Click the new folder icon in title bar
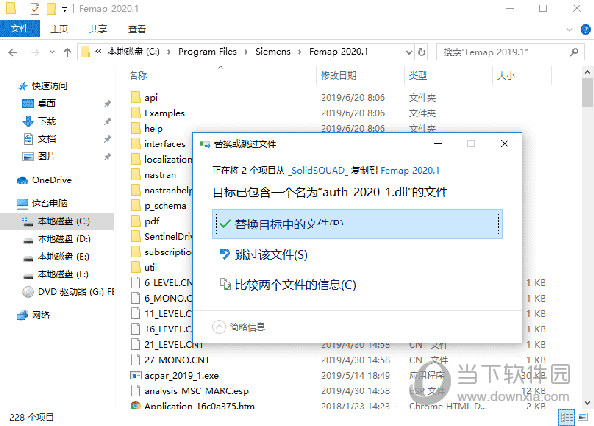The height and width of the screenshot is (426, 594). pos(51,8)
